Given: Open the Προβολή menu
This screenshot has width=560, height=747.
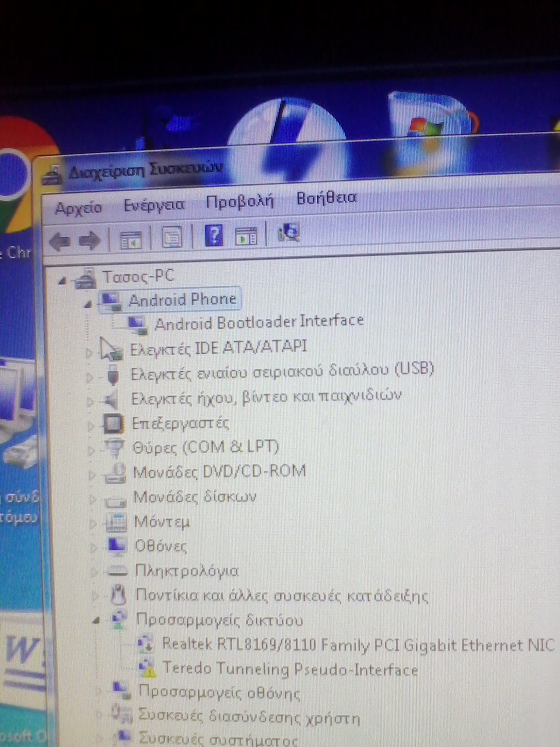Looking at the screenshot, I should point(239,202).
